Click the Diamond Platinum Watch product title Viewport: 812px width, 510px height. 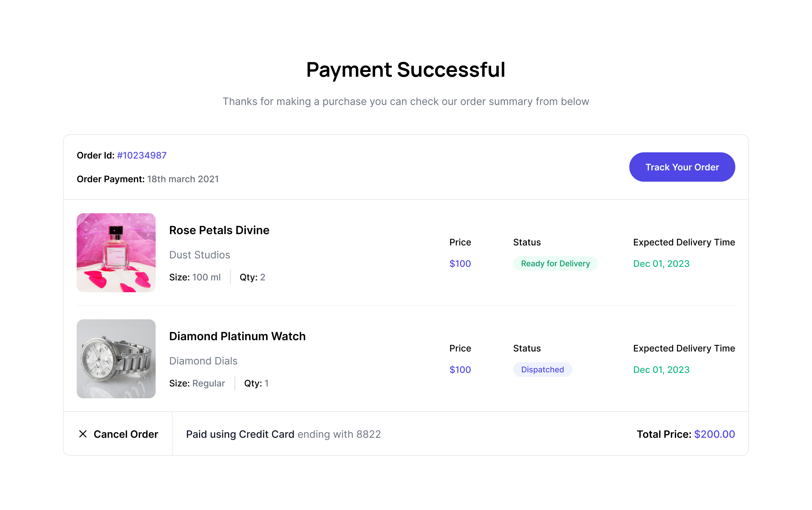click(x=237, y=336)
